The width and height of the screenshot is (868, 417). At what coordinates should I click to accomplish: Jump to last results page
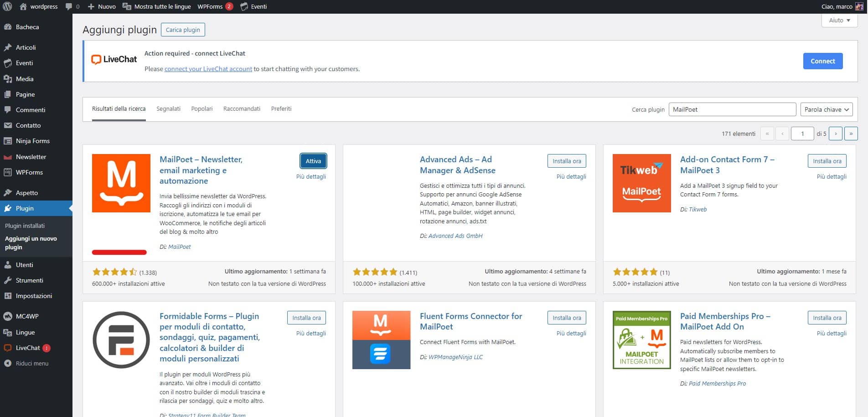(x=851, y=134)
